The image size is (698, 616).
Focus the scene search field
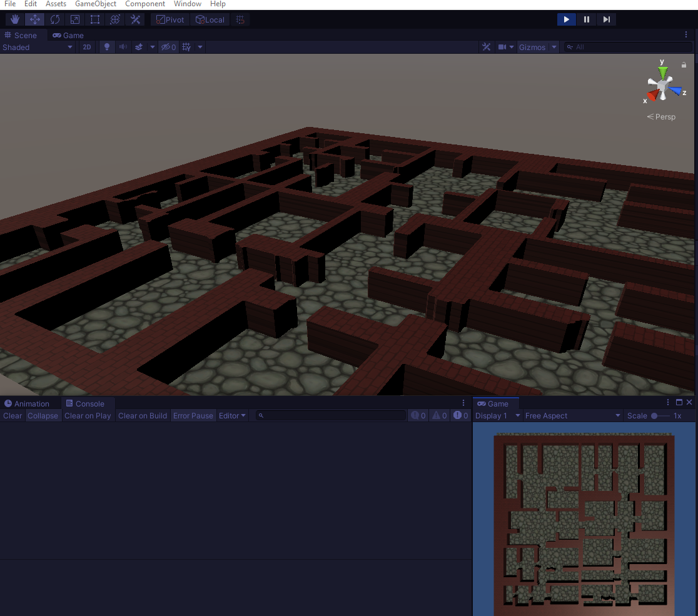[628, 47]
